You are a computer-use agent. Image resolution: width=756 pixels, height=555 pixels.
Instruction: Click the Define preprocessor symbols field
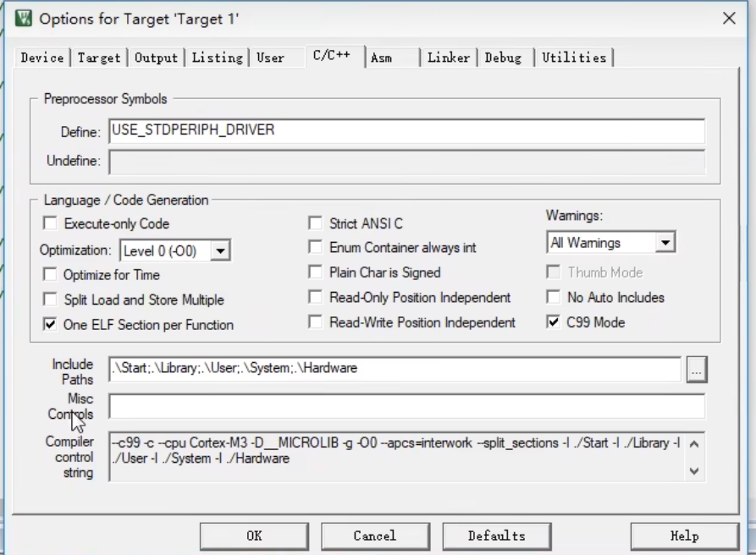[407, 131]
